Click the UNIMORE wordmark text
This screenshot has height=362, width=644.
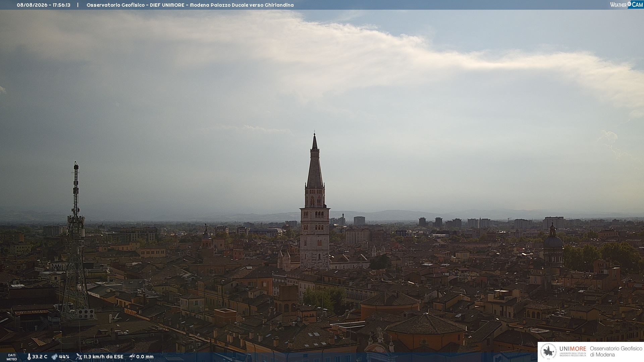(573, 349)
